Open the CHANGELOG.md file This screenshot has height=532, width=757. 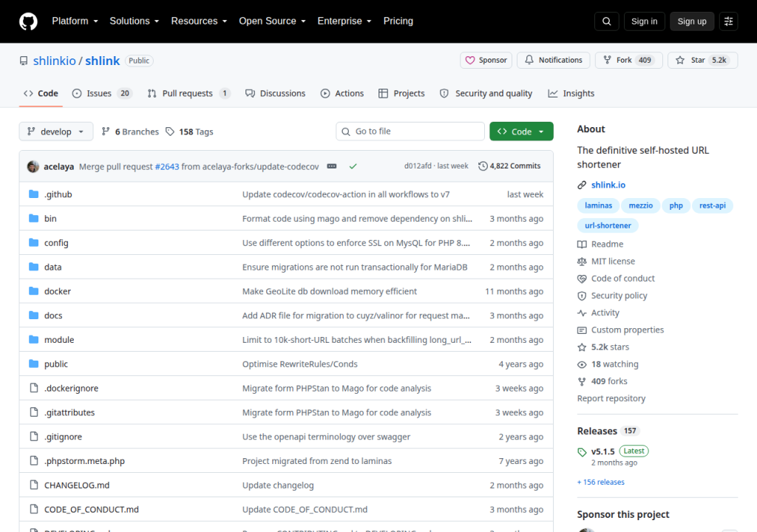[77, 485]
